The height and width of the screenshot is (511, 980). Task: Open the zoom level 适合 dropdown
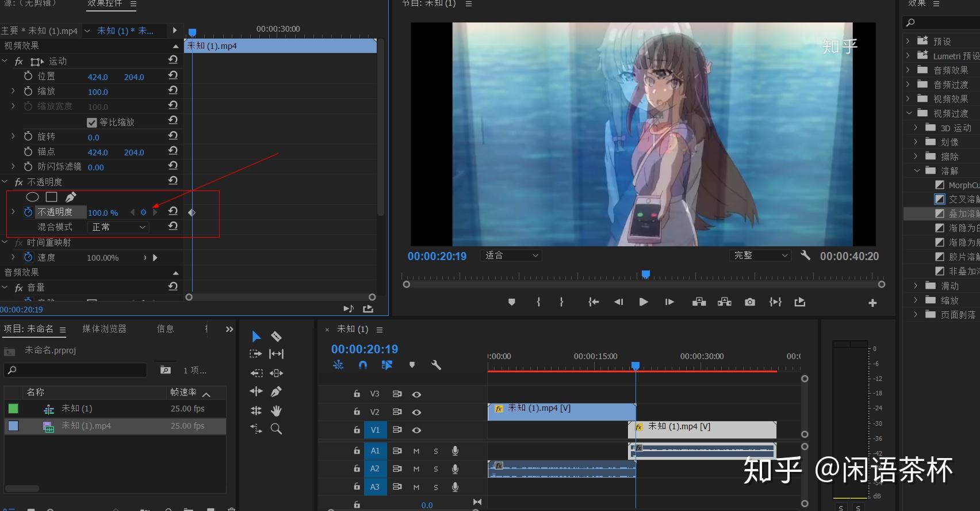511,255
